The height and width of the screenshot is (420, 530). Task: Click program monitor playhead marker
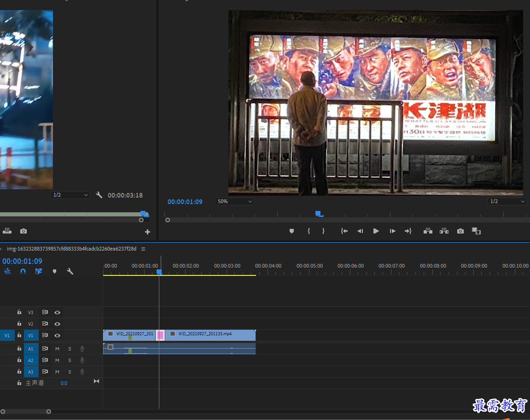[x=318, y=213]
